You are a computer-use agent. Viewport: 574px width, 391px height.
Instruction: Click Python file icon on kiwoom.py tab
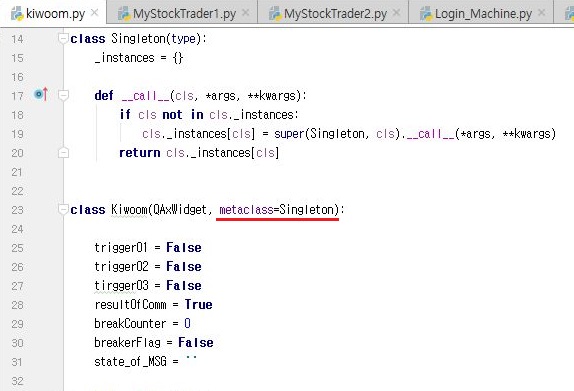tap(17, 14)
